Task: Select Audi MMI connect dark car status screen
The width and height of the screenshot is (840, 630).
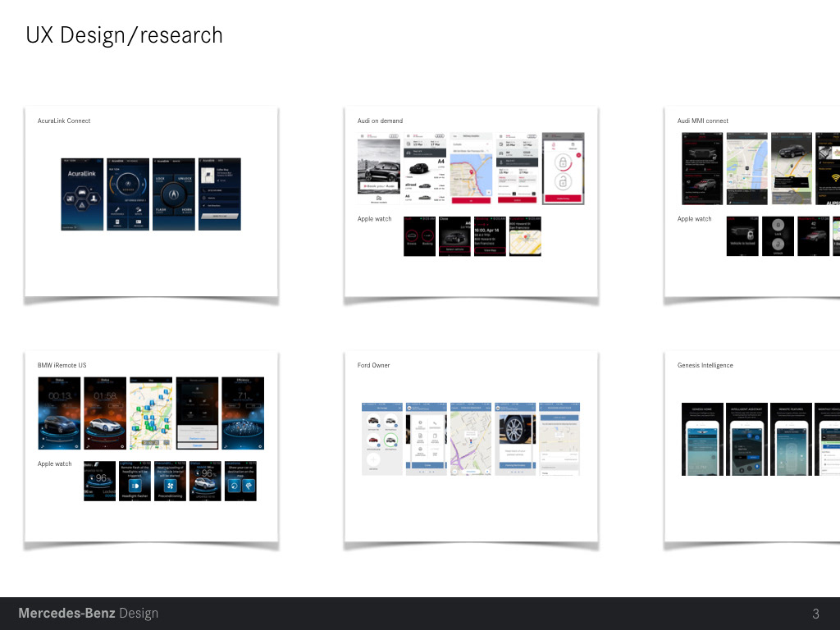Action: [x=702, y=169]
